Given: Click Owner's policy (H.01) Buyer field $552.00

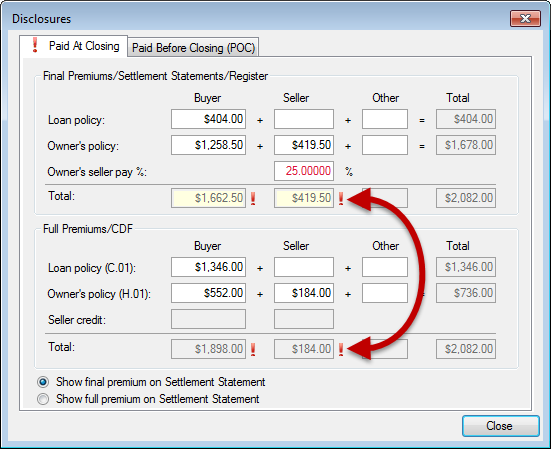Looking at the screenshot, I should click(x=208, y=293).
